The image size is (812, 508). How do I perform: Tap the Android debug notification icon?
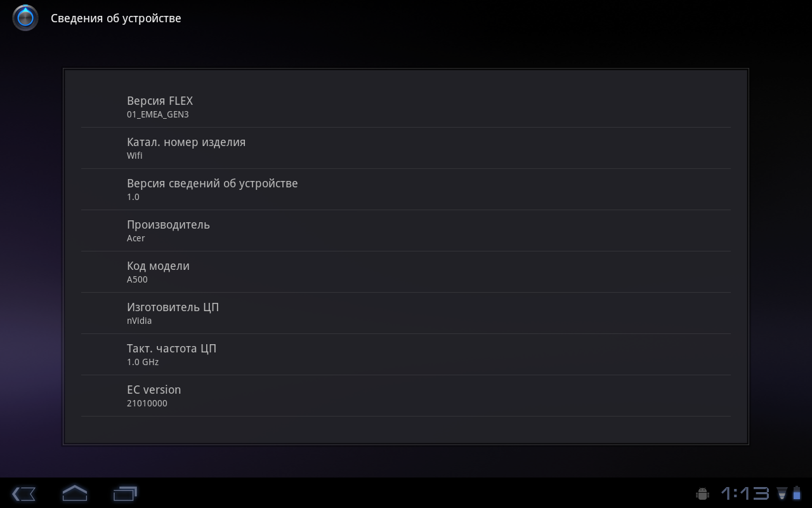pyautogui.click(x=702, y=493)
